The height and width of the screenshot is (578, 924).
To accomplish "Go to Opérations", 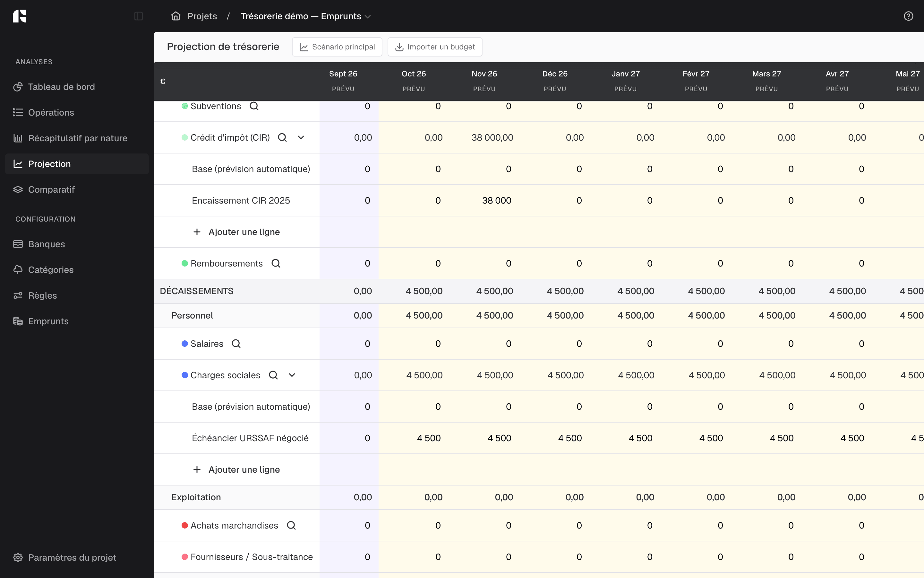I will [x=77, y=112].
